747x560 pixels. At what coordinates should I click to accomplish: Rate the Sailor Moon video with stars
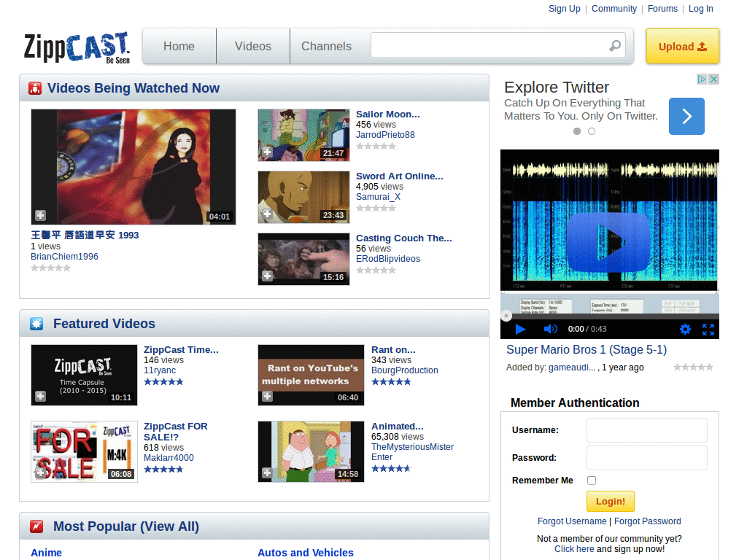click(376, 146)
